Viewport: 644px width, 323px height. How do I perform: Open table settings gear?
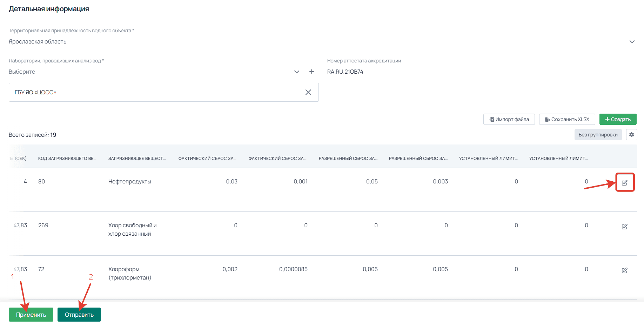pyautogui.click(x=631, y=135)
